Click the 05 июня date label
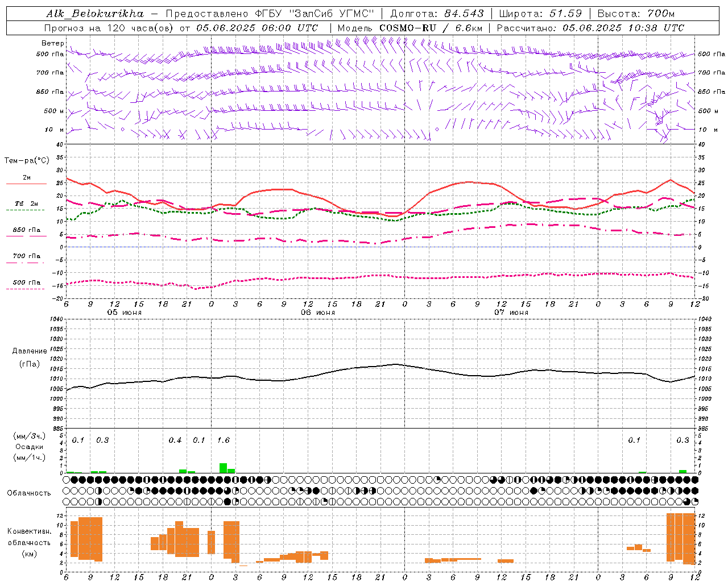The height and width of the screenshot is (582, 728). (125, 313)
